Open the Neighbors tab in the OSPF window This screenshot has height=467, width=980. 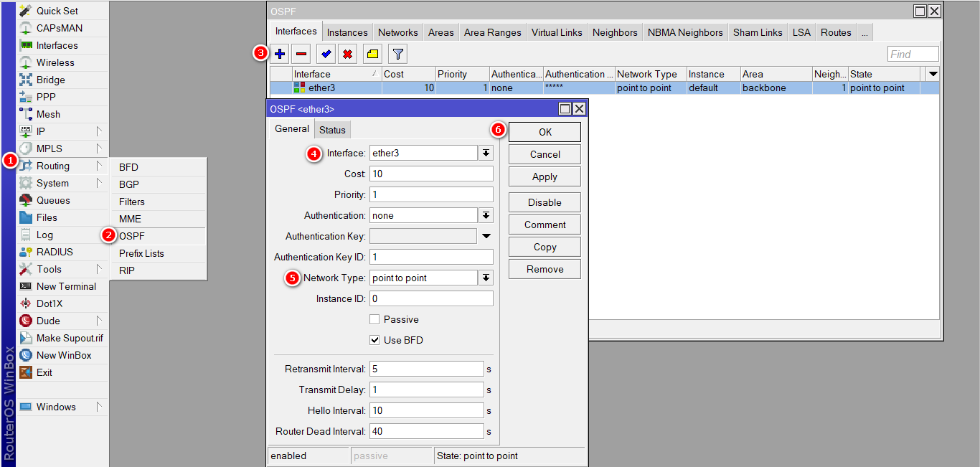pos(614,32)
